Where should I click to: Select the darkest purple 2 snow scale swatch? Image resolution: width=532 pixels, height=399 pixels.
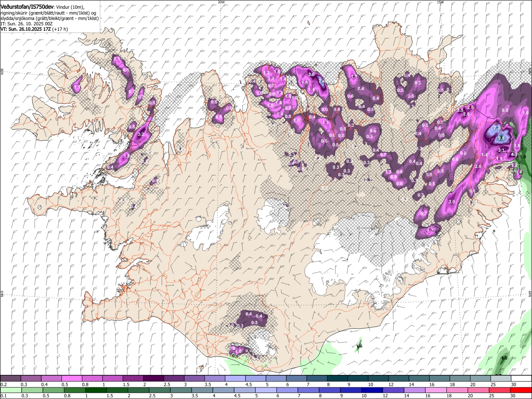[x=153, y=379]
